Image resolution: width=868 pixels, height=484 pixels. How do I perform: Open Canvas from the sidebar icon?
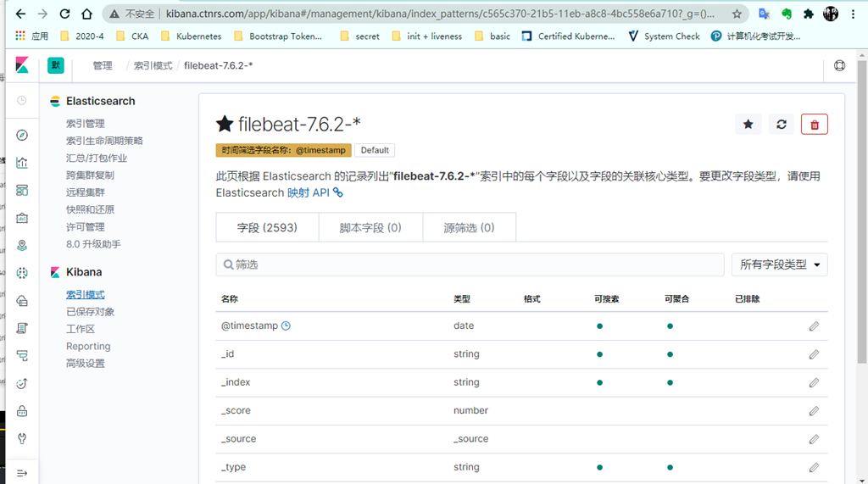pos(21,218)
